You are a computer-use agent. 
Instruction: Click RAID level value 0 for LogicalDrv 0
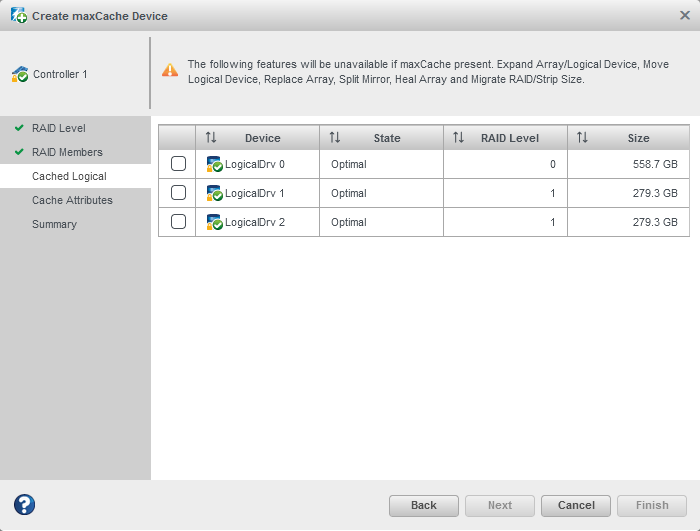(553, 164)
